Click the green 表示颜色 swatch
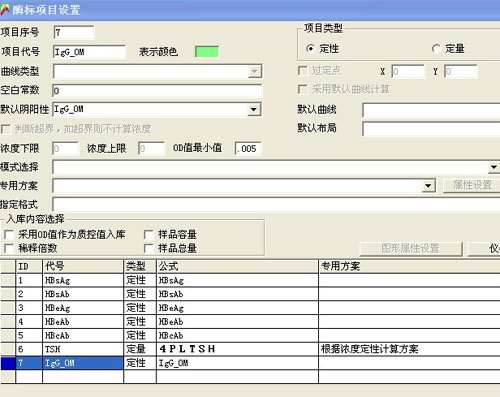 (x=207, y=52)
